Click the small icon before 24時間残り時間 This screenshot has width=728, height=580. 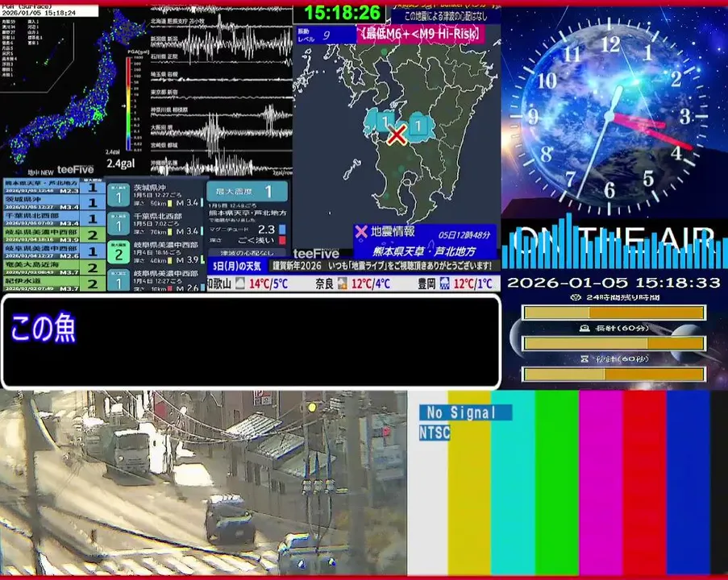click(x=576, y=297)
